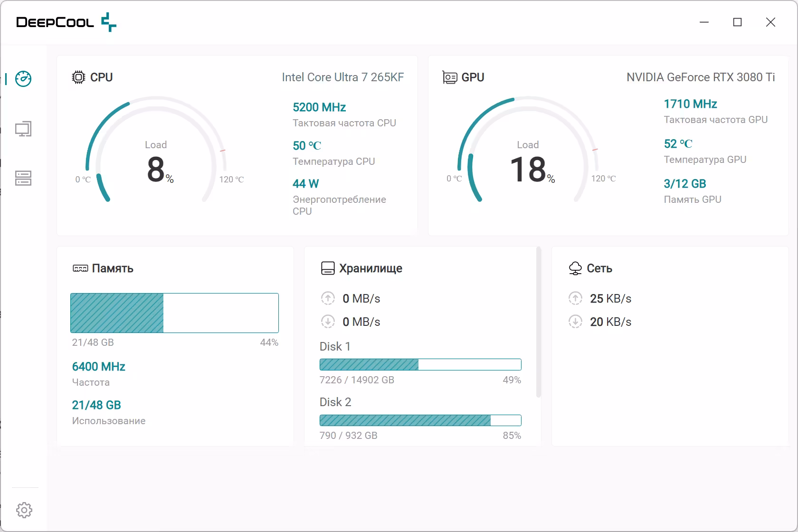Click the Память memory module icon
Viewport: 798px width, 532px height.
click(x=80, y=268)
